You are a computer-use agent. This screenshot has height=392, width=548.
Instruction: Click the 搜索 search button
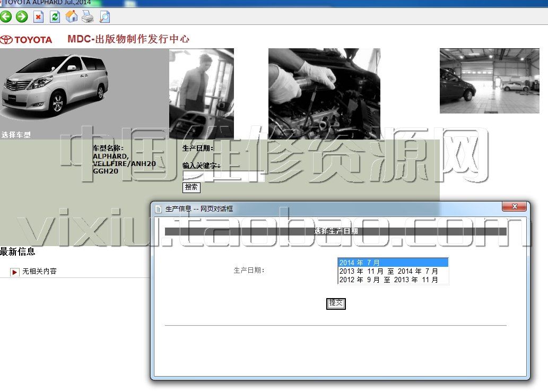click(x=191, y=187)
